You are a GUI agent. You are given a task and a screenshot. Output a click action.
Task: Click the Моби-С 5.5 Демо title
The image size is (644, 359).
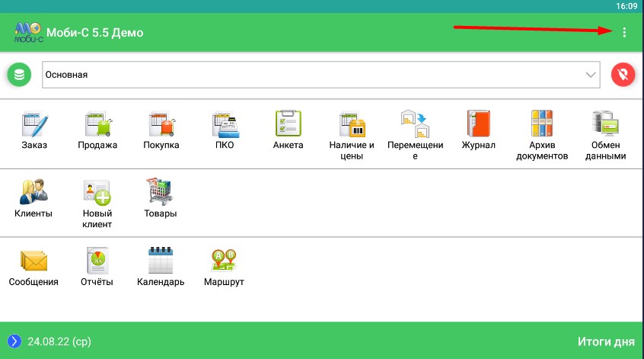(x=95, y=33)
